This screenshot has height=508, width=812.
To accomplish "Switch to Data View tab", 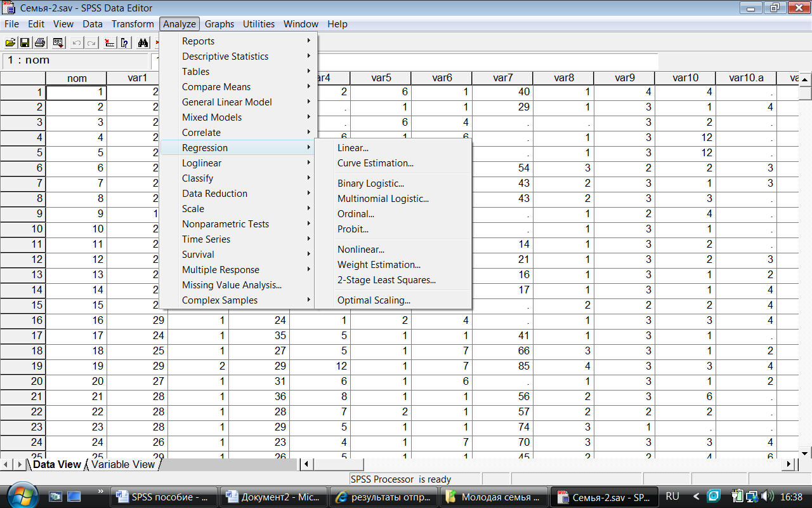I will click(57, 464).
